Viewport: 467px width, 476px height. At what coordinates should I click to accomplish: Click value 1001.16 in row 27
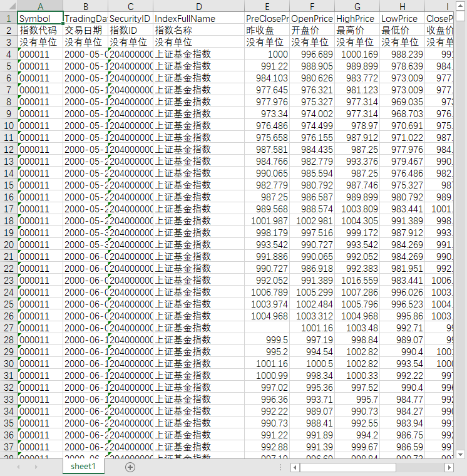click(312, 328)
